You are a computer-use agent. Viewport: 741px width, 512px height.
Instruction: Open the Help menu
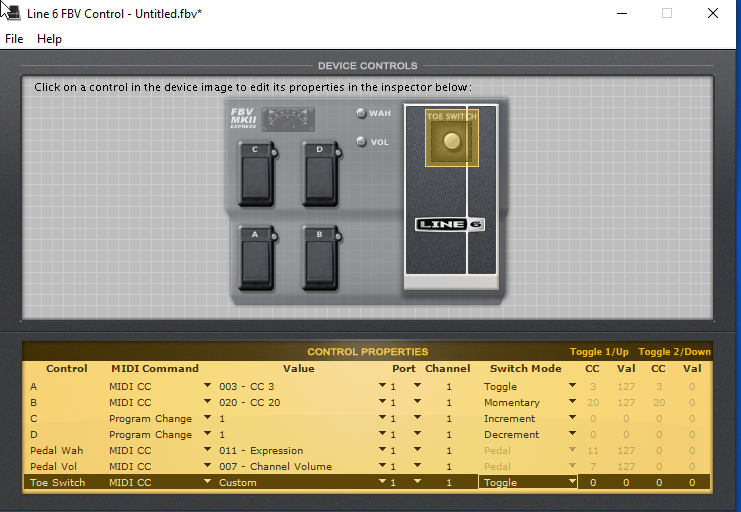tap(49, 39)
